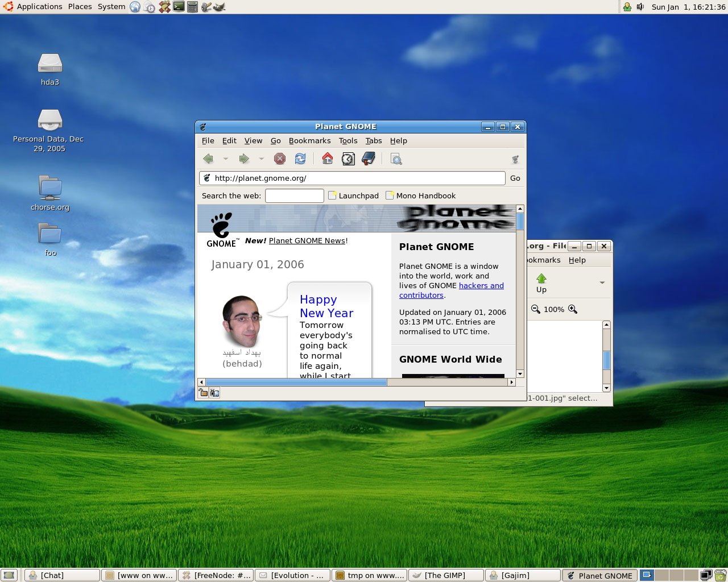
Task: Click the window switcher icon in bottom panel
Action: pyautogui.click(x=706, y=575)
